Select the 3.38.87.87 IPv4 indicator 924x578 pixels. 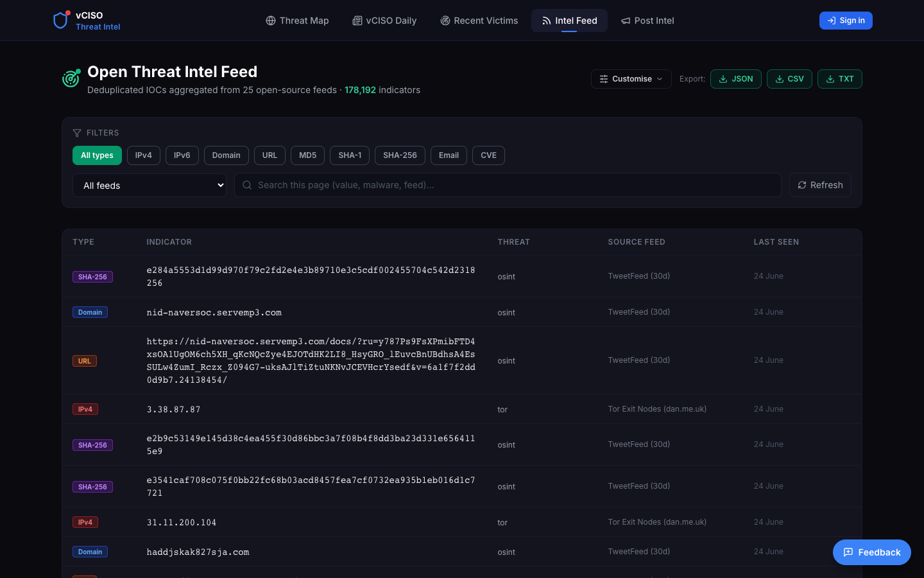click(173, 409)
